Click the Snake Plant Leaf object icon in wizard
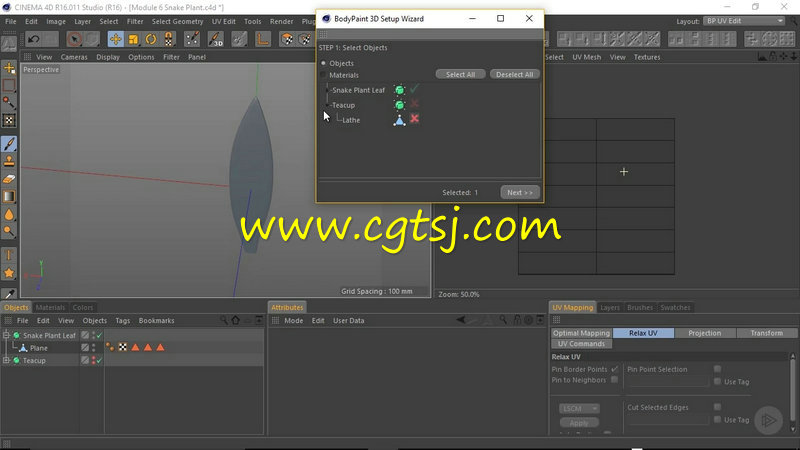Image resolution: width=800 pixels, height=450 pixels. [399, 90]
